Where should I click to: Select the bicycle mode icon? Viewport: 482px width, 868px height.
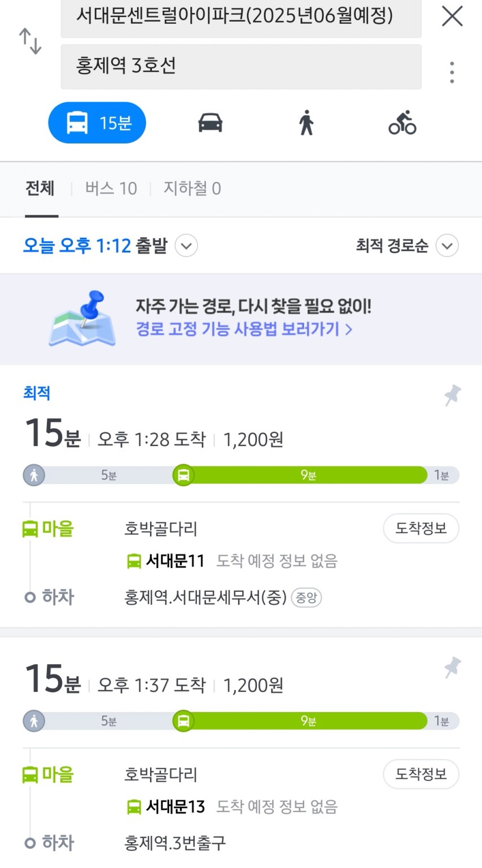(x=402, y=123)
